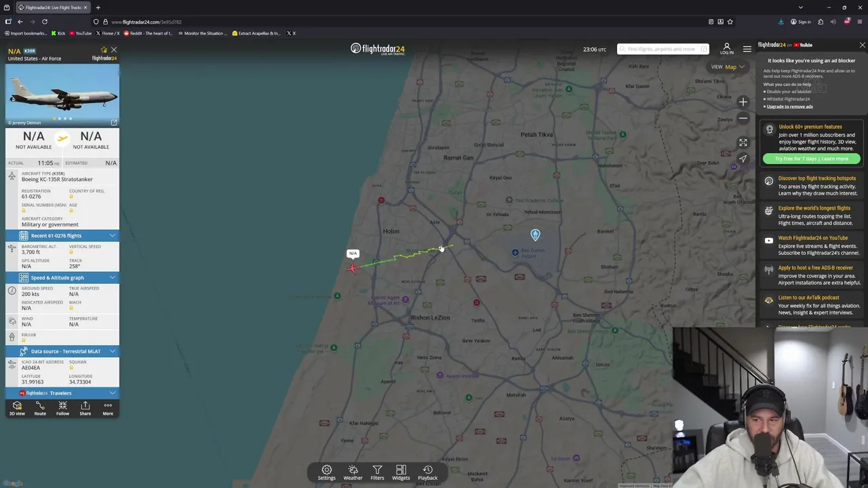Open the Weather layer menu
The width and height of the screenshot is (868, 488).
353,472
